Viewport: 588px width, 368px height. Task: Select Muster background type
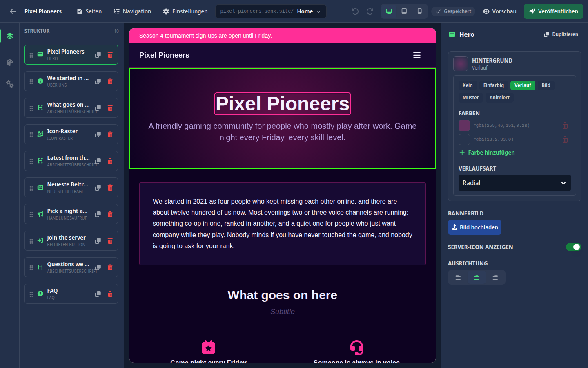(471, 98)
